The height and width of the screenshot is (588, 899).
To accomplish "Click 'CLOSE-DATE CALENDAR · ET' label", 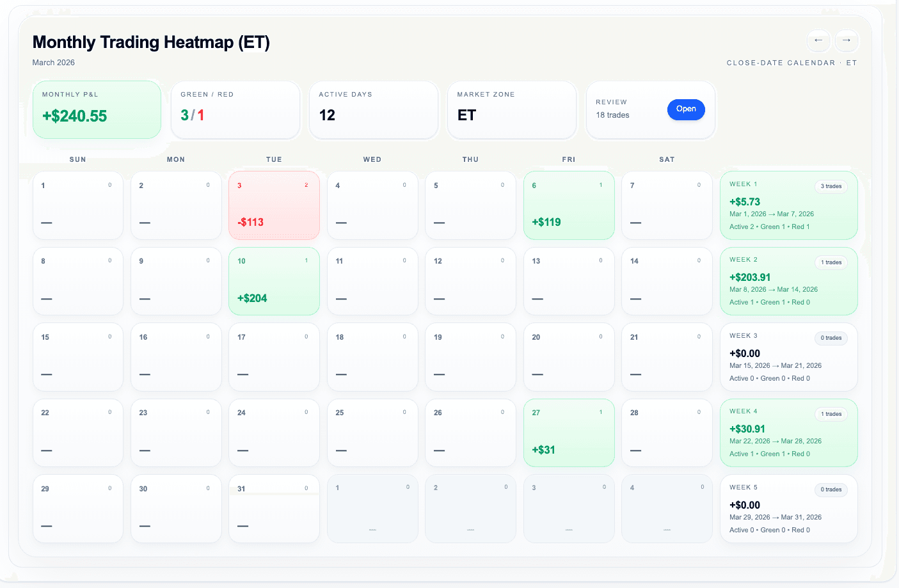I will [x=792, y=63].
